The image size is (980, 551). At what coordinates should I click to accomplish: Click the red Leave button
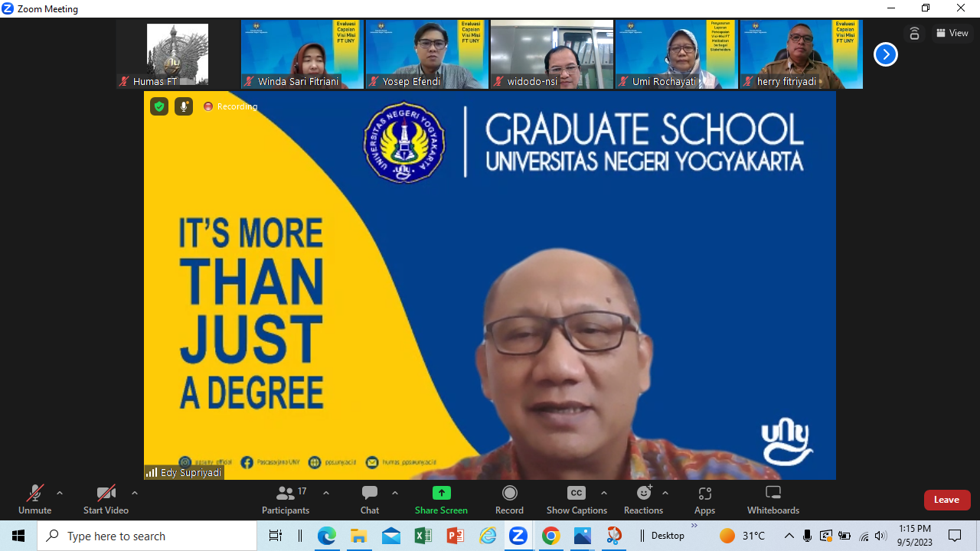946,499
